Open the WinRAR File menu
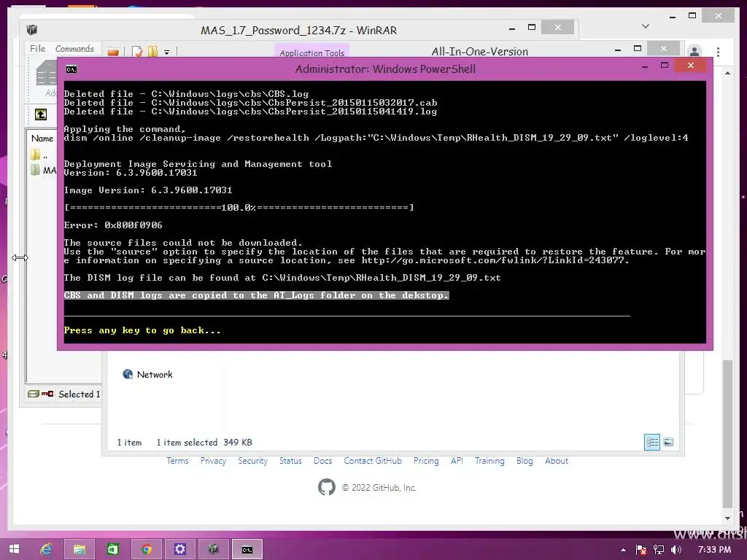The width and height of the screenshot is (747, 560). pyautogui.click(x=37, y=49)
